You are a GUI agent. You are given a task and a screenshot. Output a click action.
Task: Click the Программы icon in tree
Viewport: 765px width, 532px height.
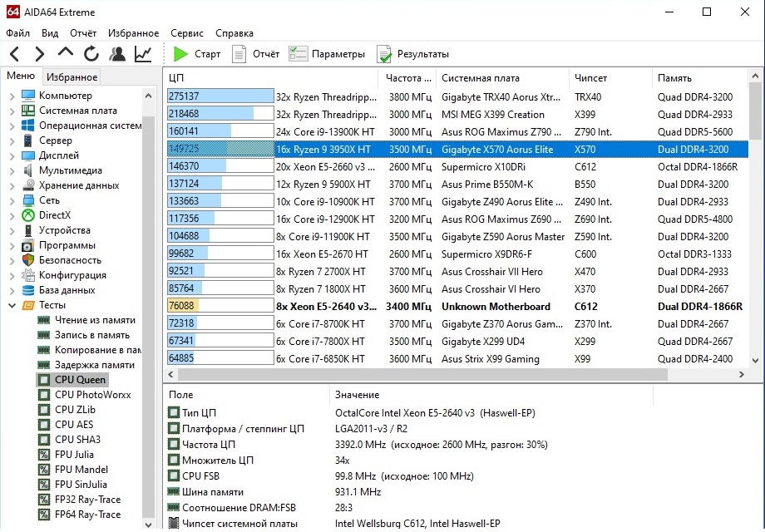point(28,245)
